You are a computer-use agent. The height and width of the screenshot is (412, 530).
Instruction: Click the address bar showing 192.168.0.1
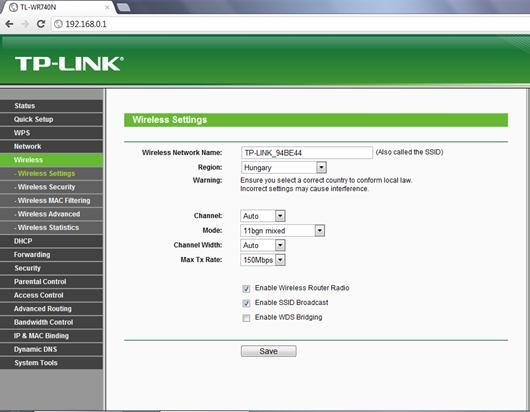pos(291,24)
